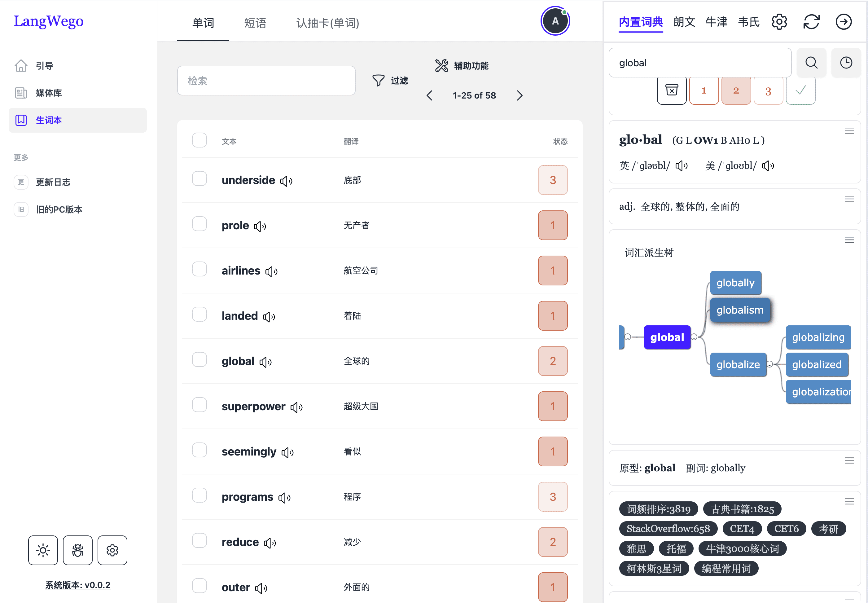This screenshot has height=603, width=868.
Task: Switch to 认抽卡(单词) tab
Action: click(x=327, y=23)
